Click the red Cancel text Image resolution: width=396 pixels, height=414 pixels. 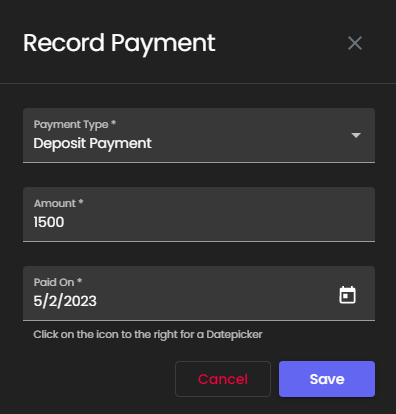(223, 379)
